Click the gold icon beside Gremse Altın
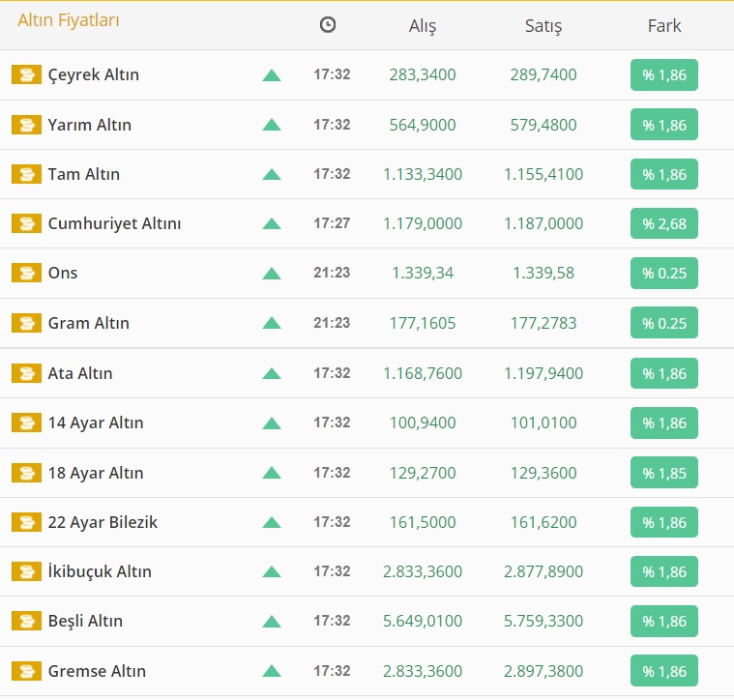Viewport: 734px width, 700px height. point(26,671)
